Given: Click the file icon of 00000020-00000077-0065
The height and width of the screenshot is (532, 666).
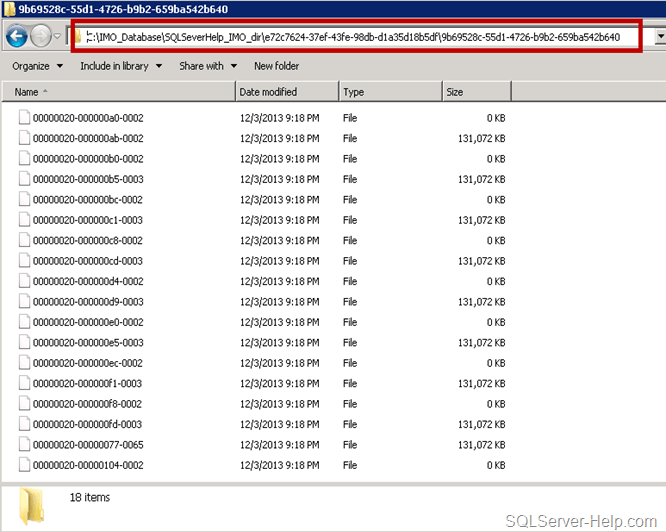Looking at the screenshot, I should pyautogui.click(x=24, y=444).
